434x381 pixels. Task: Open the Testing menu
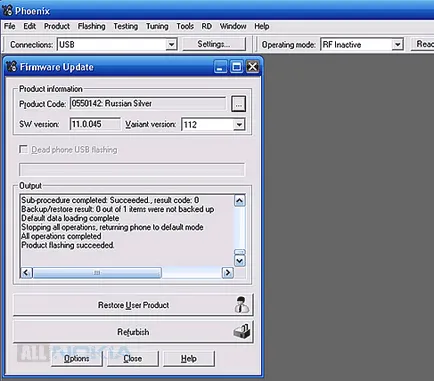tap(125, 26)
